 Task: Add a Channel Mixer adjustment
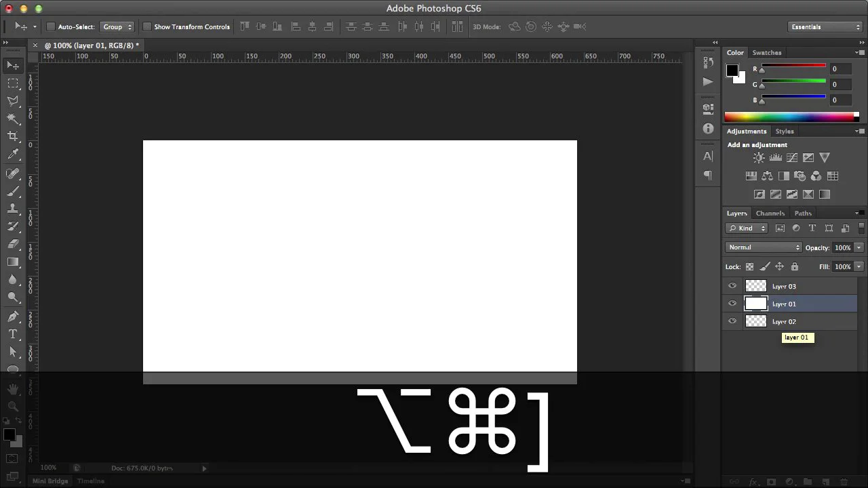click(816, 176)
